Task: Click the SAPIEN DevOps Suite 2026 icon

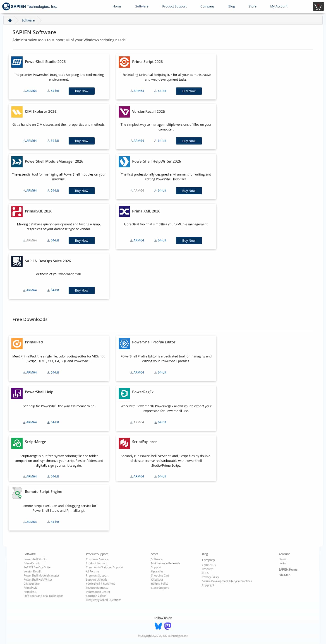Action: click(17, 261)
